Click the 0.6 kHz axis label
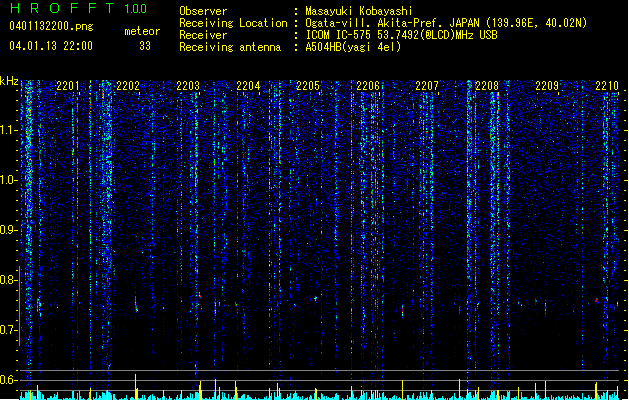629x400 pixels. pos(9,380)
